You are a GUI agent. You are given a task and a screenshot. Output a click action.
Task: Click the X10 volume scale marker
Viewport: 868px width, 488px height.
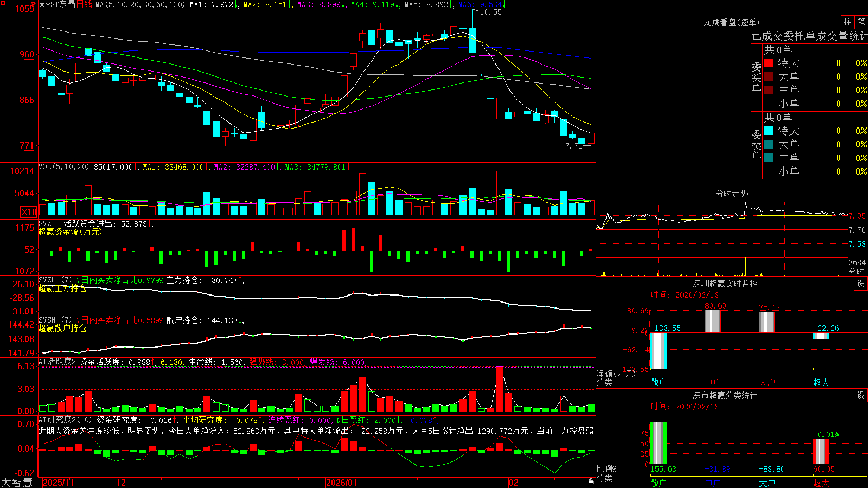(x=29, y=212)
